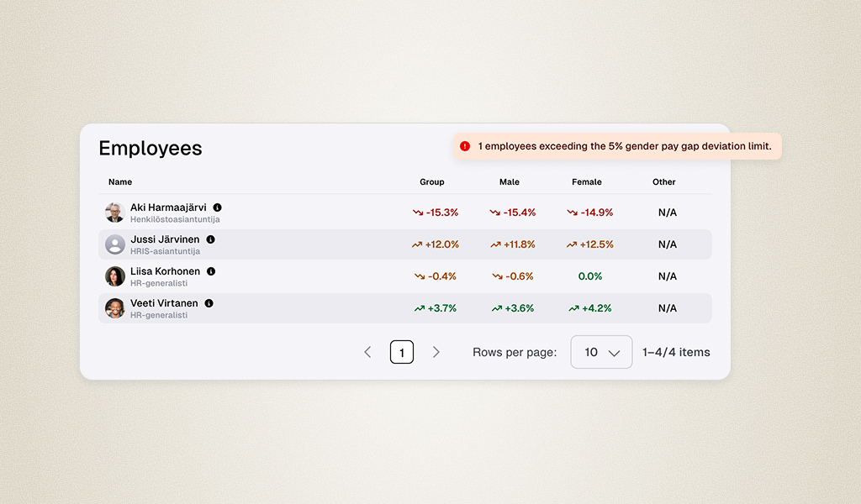This screenshot has height=504, width=861.
Task: Click the upward trend icon beside +3.7%
Action: [x=419, y=308]
